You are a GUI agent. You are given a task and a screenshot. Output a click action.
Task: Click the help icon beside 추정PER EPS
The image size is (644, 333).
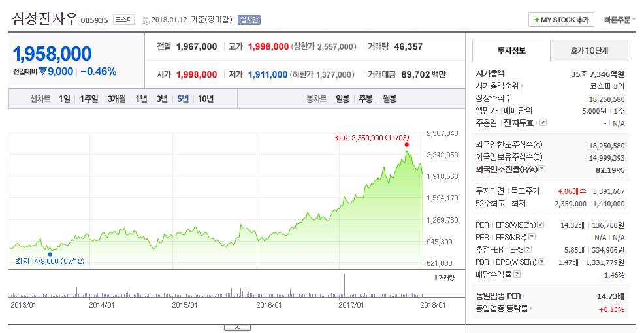coord(528,249)
